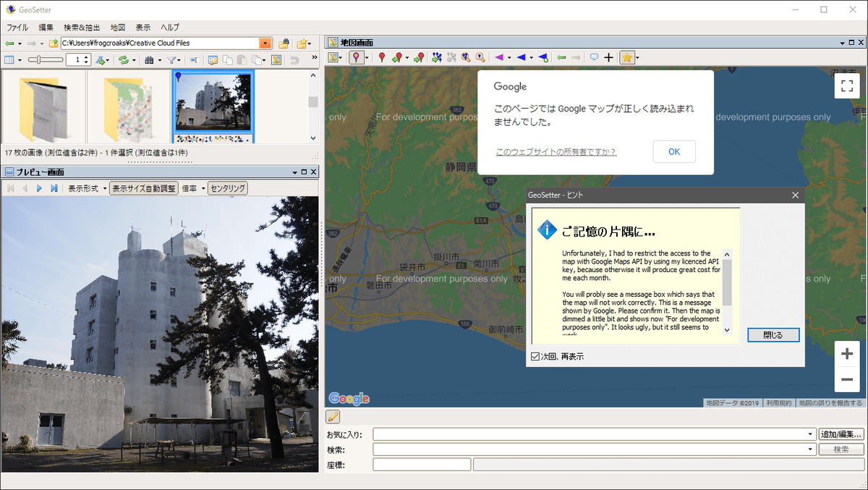Screen dimensions: 868x490
Task: Expand the お気に入り combo box arrow
Action: [811, 434]
